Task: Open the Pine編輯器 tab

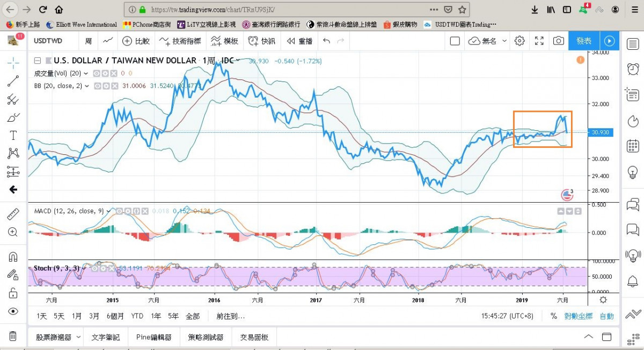Action: pyautogui.click(x=153, y=337)
